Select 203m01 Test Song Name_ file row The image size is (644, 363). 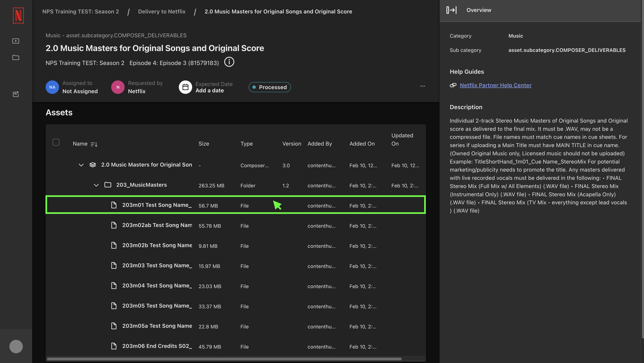[x=235, y=205]
